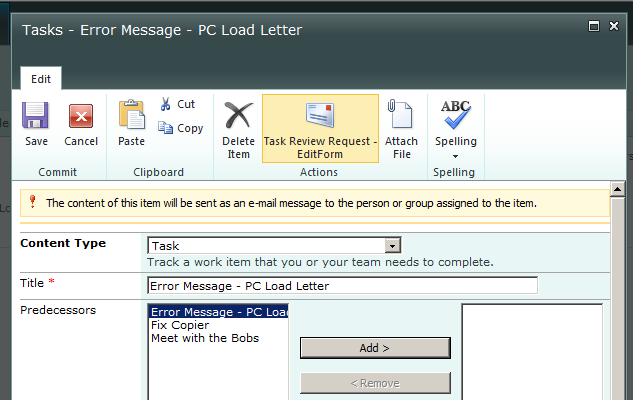The image size is (633, 400).
Task: Select Fix Copier in Predecessors list
Action: 179,325
